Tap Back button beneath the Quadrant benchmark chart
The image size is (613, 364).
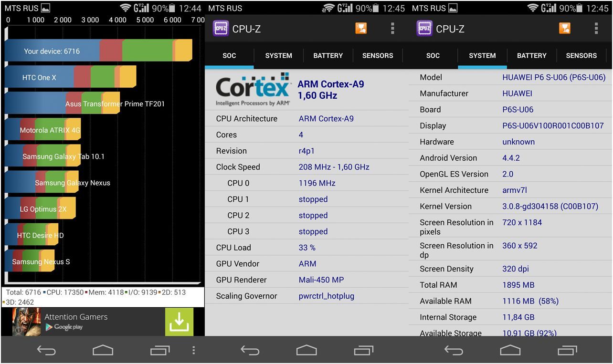[46, 351]
